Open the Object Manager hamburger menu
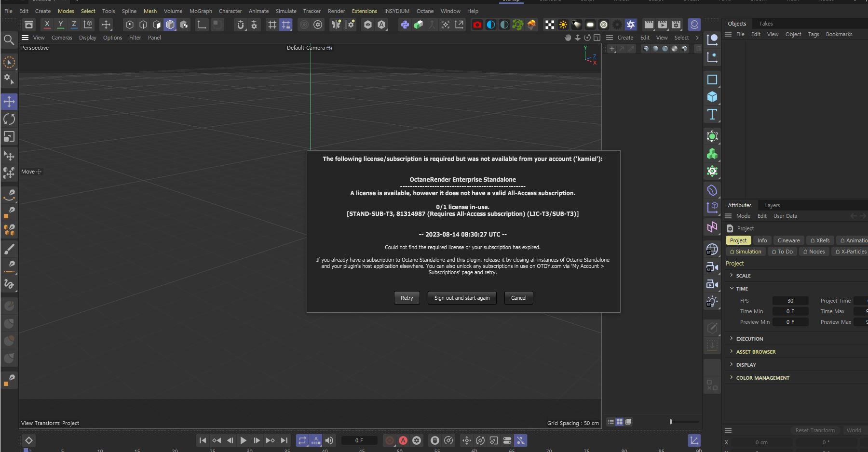 [728, 34]
